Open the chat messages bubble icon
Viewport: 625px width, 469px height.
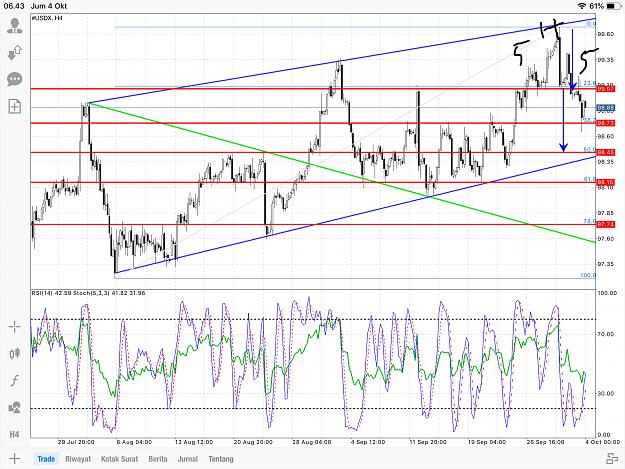(x=15, y=79)
